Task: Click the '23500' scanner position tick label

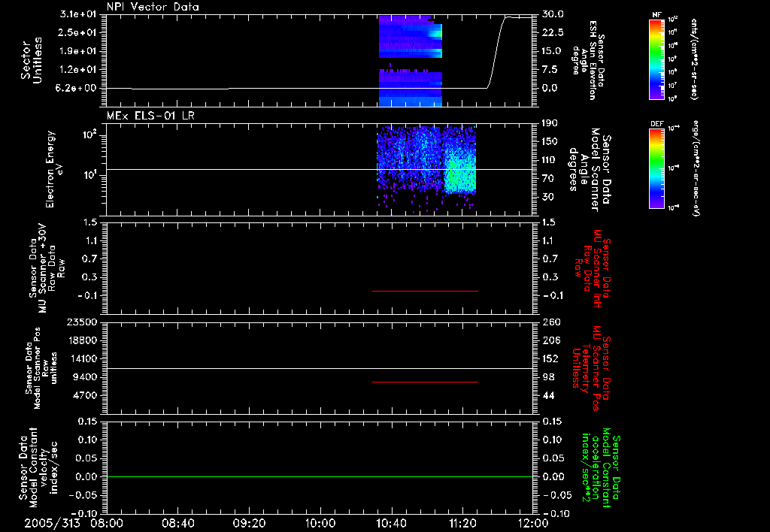Action: [81, 322]
